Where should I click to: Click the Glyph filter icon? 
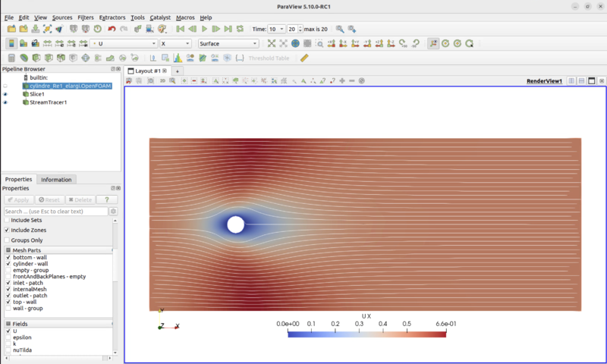86,58
